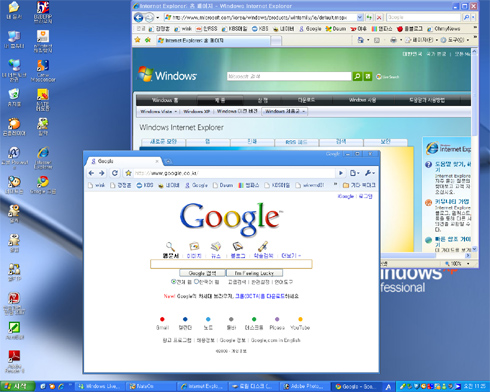490x392 pixels.
Task: Open IE recent pages dropdown arrow
Action: (x=158, y=17)
